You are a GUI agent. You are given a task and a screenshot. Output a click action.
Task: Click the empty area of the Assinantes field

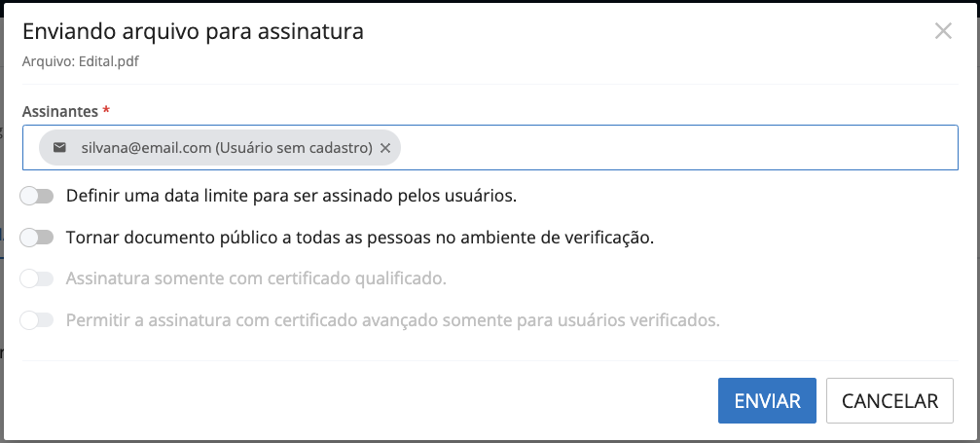click(671, 148)
